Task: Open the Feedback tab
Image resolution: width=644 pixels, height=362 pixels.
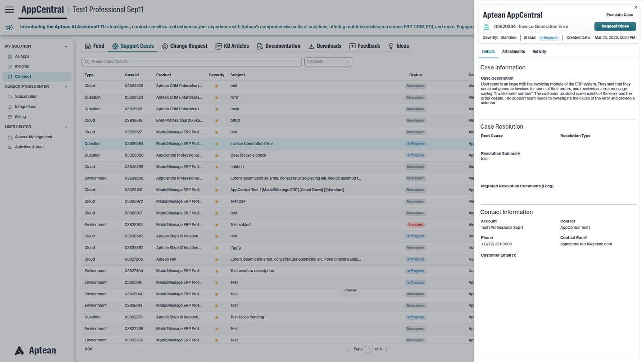Action: point(365,46)
